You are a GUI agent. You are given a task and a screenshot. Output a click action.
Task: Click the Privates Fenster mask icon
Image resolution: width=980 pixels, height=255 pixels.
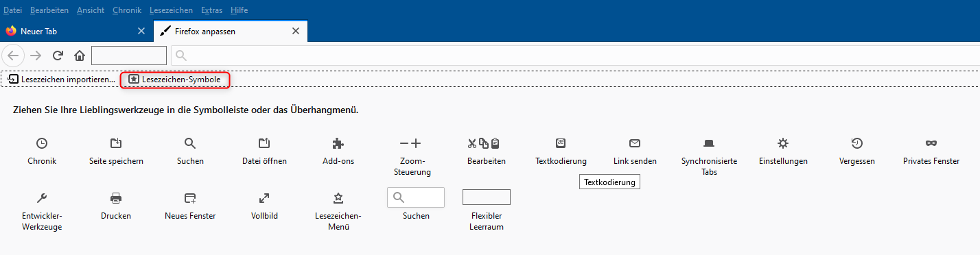click(x=931, y=143)
